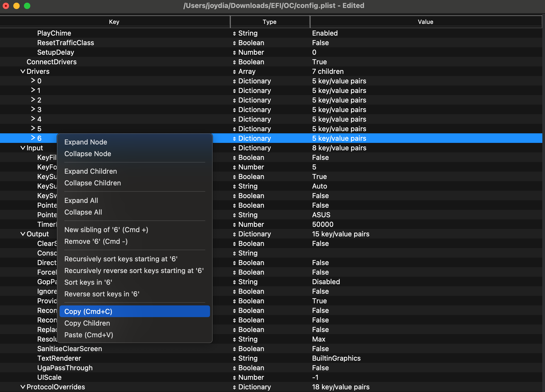Open type selector for UIScale row
This screenshot has width=545, height=392.
234,378
